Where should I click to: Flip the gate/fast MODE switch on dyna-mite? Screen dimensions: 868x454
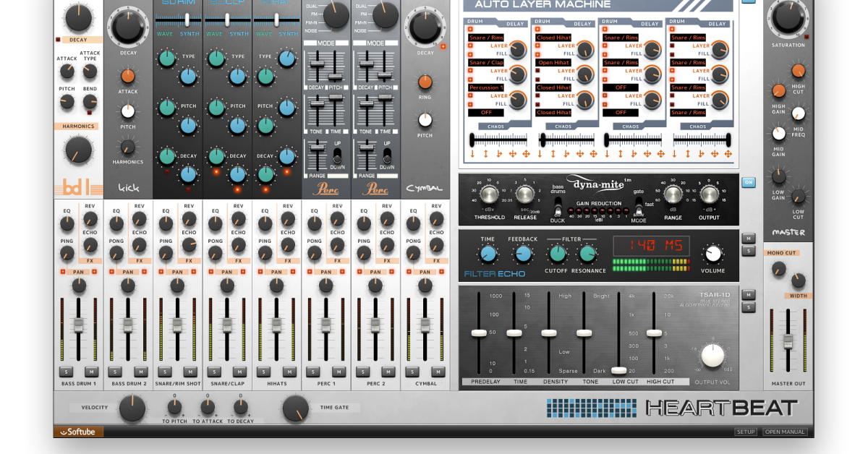pyautogui.click(x=639, y=205)
